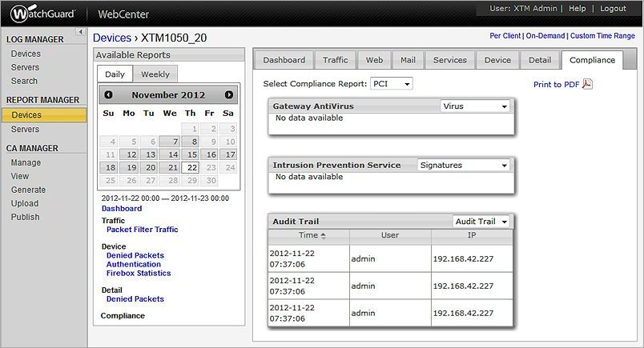Screen dimensions: 644x348
Task: Open the Firebox Statistics report
Action: 139,273
